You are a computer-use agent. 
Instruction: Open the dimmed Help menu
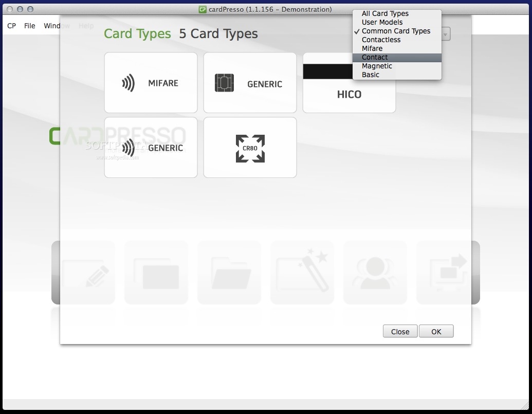pyautogui.click(x=86, y=26)
